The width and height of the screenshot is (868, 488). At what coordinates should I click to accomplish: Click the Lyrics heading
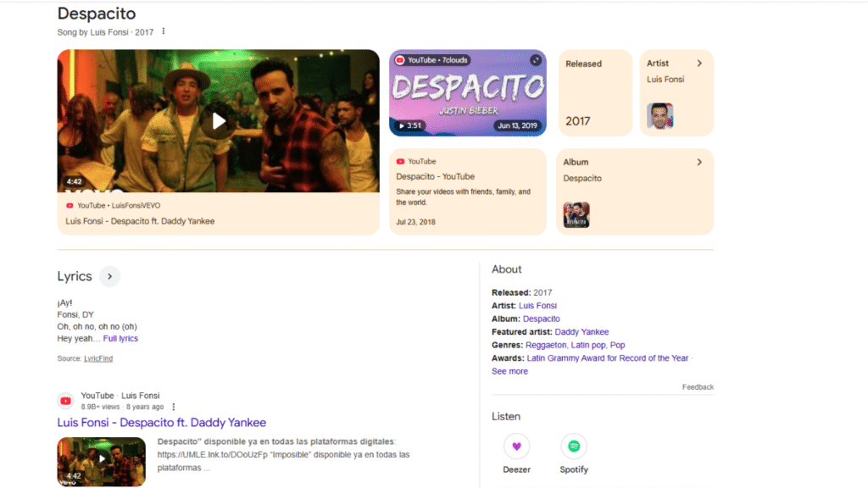pyautogui.click(x=75, y=276)
